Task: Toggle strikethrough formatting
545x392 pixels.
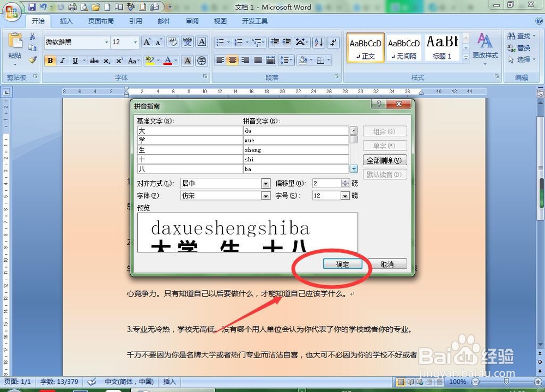Action: tap(94, 61)
